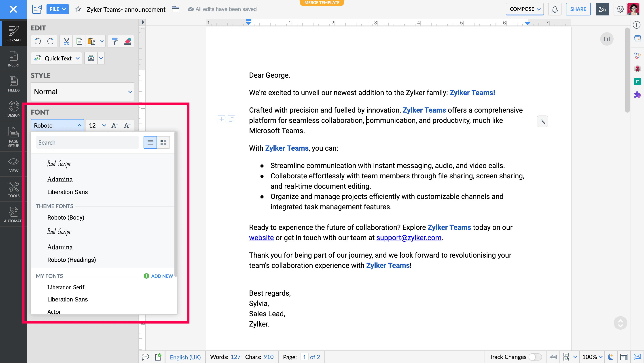Click the Undo icon in Edit section
644x363 pixels.
coord(38,41)
